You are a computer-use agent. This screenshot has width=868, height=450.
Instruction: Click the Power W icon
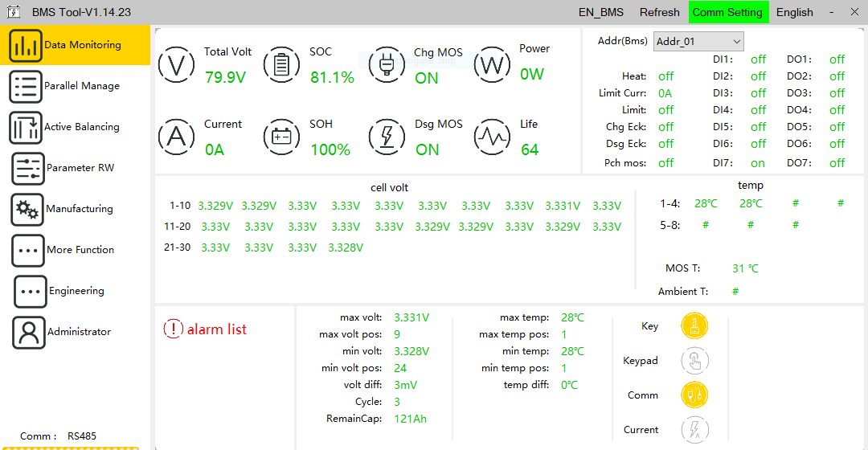492,65
